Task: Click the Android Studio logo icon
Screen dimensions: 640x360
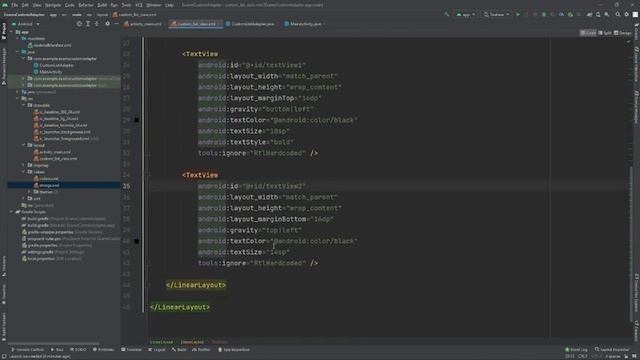Action: pos(5,5)
